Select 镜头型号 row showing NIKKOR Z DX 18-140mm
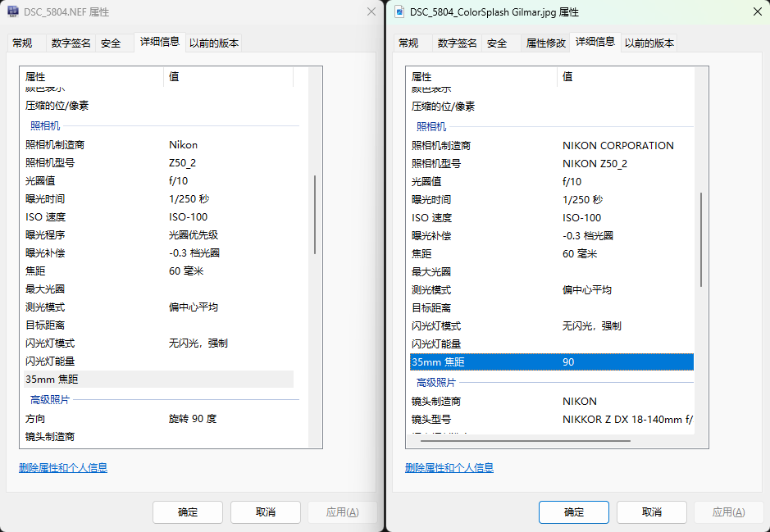Screen dimensions: 770x532 click(552, 420)
